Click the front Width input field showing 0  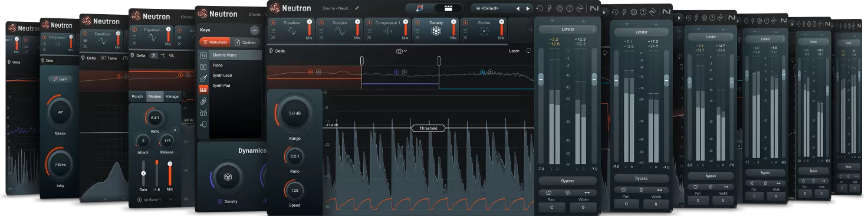tap(583, 208)
